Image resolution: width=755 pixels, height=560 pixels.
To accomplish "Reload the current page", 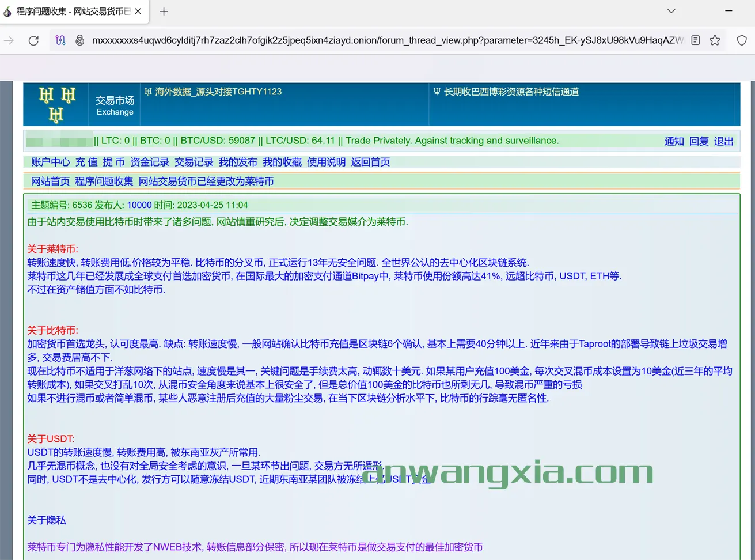I will (33, 40).
